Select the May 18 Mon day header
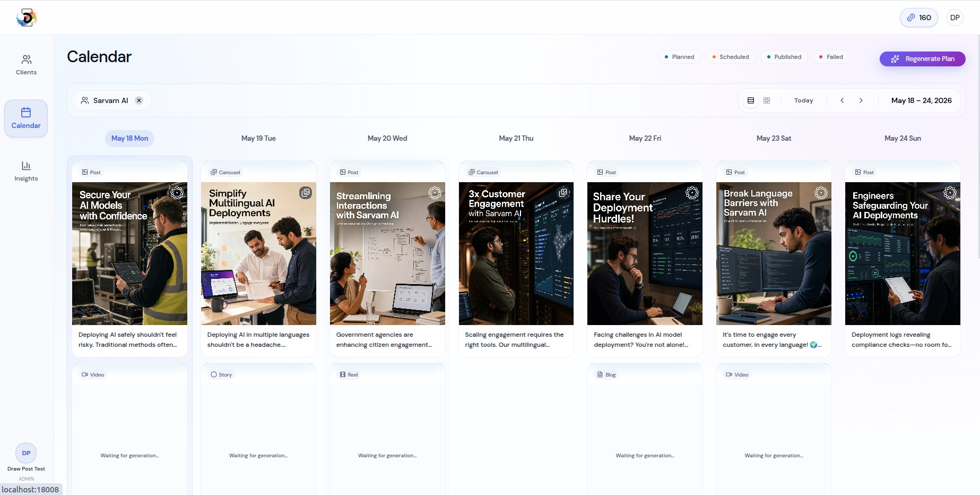Viewport: 980px width, 495px height. [130, 139]
